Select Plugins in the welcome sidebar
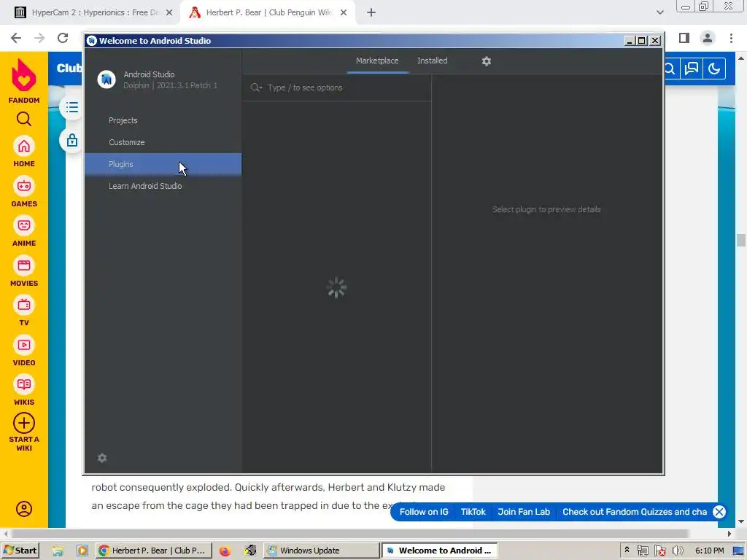 coord(163,164)
